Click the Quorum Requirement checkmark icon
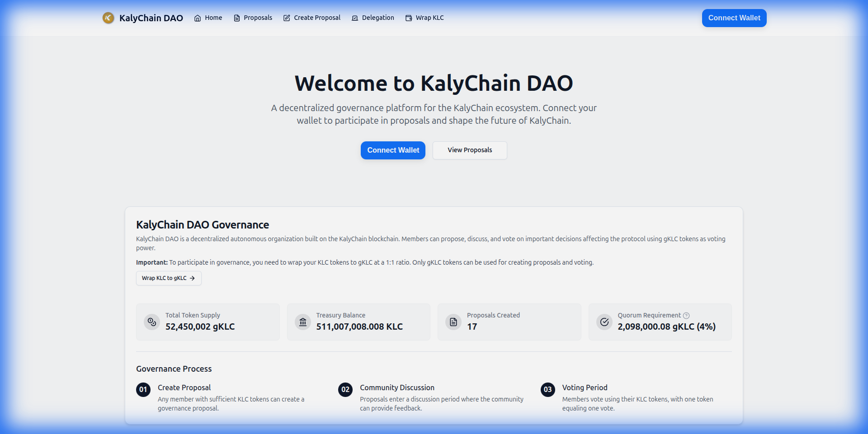The image size is (868, 434). click(x=604, y=322)
